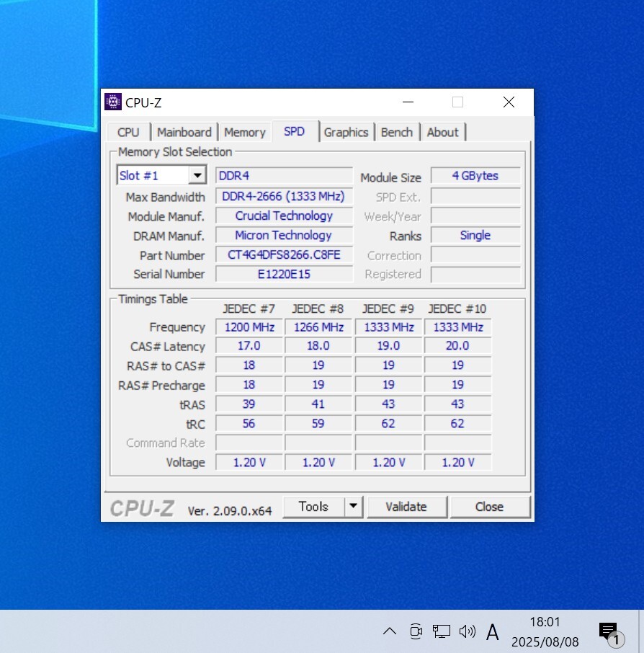Open the Slot #1 memory slot dropdown
The image size is (644, 653).
click(161, 175)
